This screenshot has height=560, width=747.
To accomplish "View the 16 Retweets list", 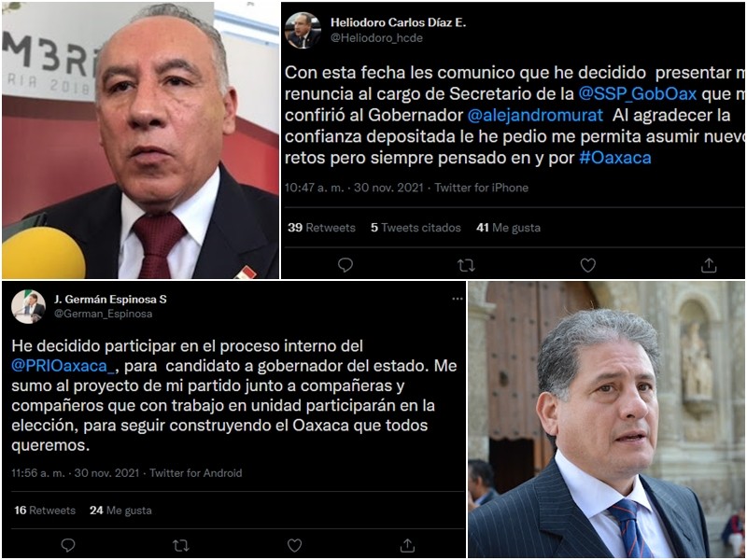I will coord(45,511).
